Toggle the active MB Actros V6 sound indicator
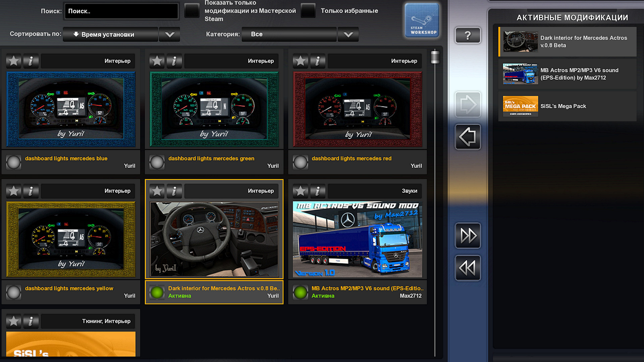This screenshot has width=644, height=362. pyautogui.click(x=301, y=292)
